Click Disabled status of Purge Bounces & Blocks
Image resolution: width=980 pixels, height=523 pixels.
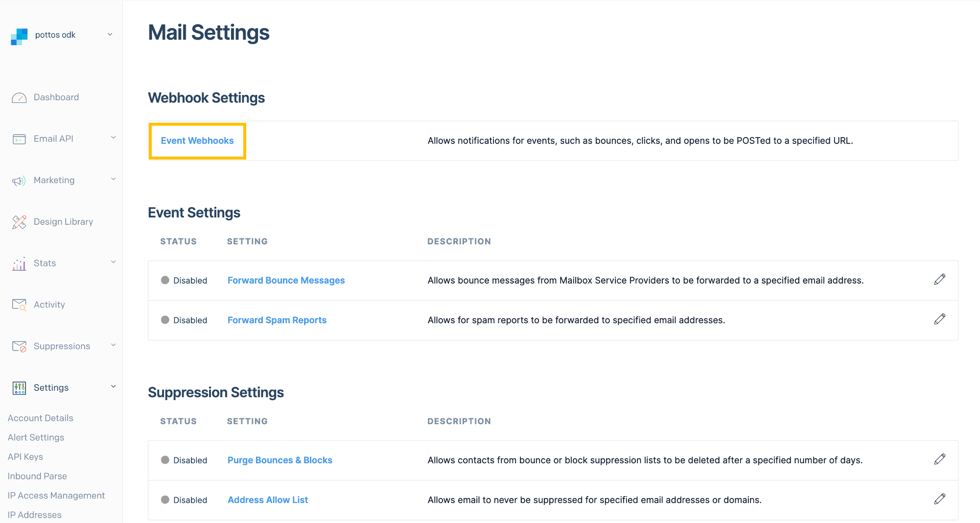coord(184,460)
